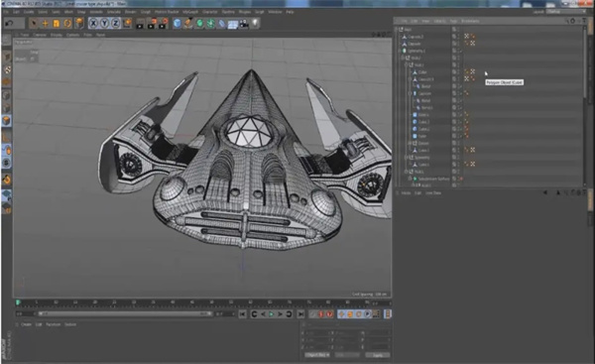The height and width of the screenshot is (364, 595).
Task: Toggle the X axis lock
Action: (x=93, y=24)
